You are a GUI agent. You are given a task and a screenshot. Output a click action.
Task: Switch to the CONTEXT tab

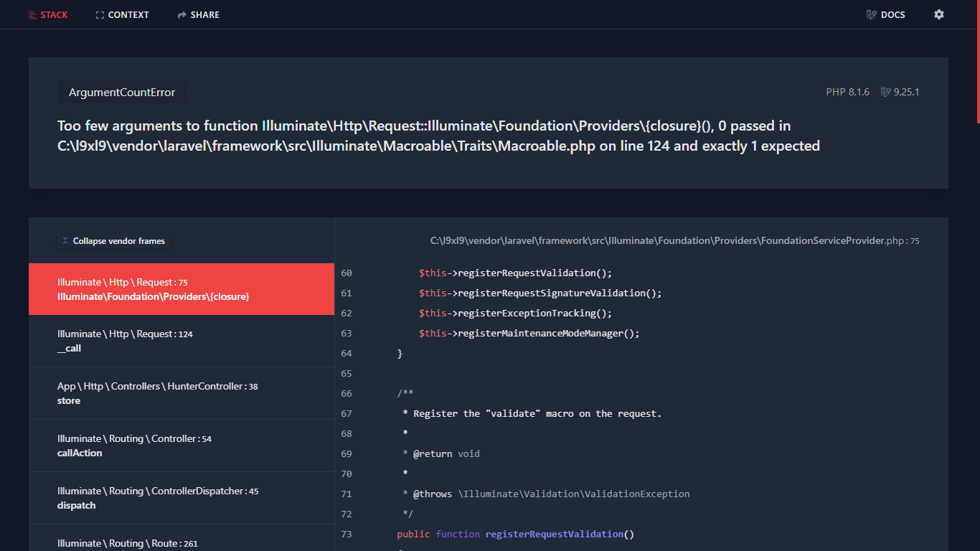[122, 14]
